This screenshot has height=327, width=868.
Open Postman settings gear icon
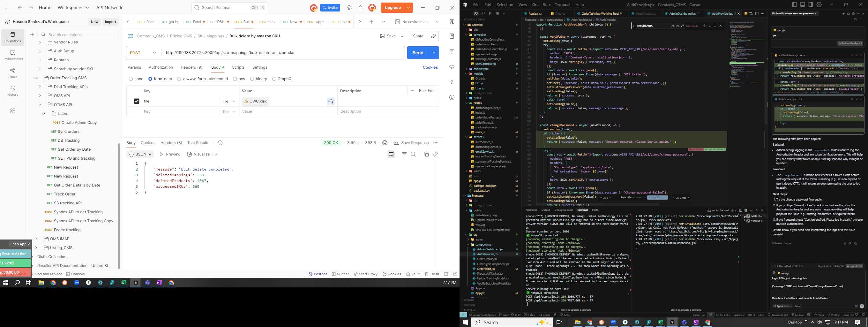(349, 8)
